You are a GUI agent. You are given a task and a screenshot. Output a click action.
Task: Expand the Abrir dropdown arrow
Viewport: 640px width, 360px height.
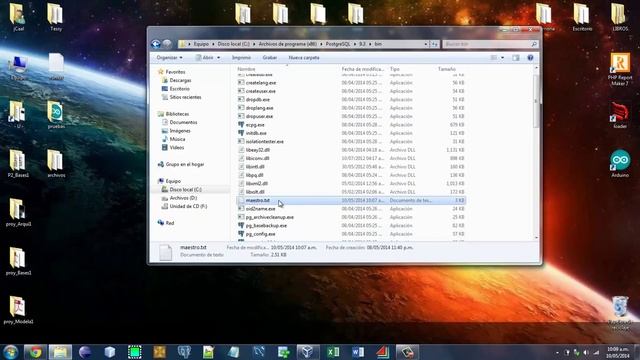(218, 58)
